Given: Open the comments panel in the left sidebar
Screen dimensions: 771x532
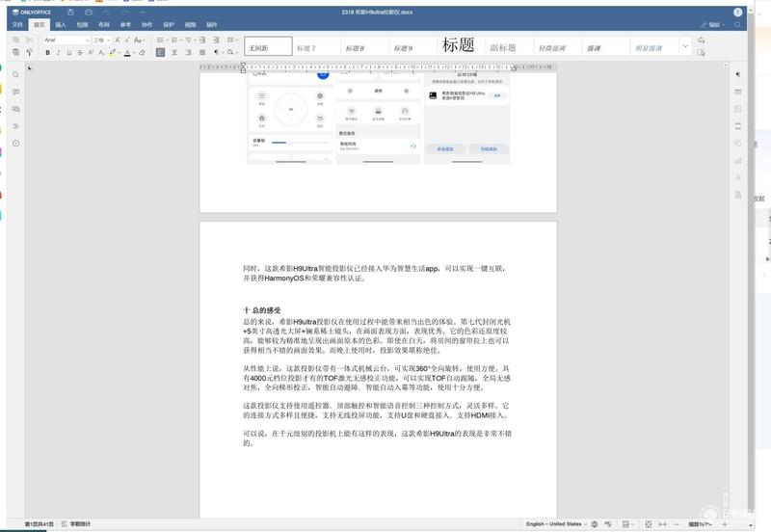Looking at the screenshot, I should pyautogui.click(x=15, y=92).
